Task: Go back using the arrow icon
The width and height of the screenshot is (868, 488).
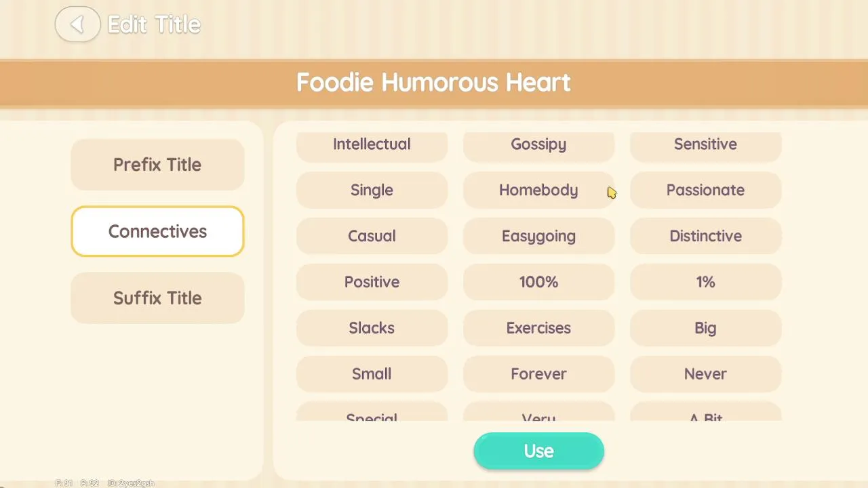Action: [x=77, y=25]
